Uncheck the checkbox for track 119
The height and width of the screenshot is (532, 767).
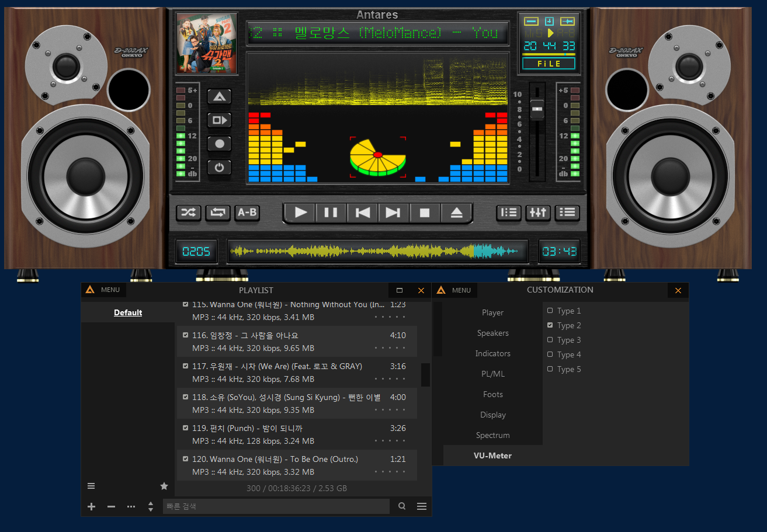tap(186, 428)
